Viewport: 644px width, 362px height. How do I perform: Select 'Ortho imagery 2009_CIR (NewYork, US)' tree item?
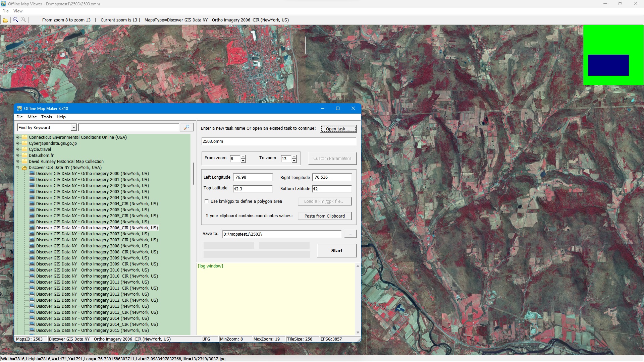[x=97, y=264]
